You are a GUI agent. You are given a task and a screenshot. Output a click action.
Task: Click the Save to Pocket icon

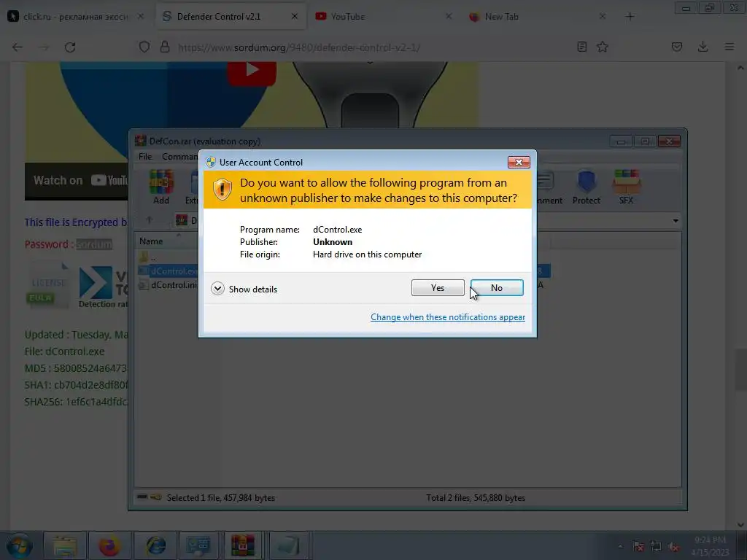coord(677,47)
